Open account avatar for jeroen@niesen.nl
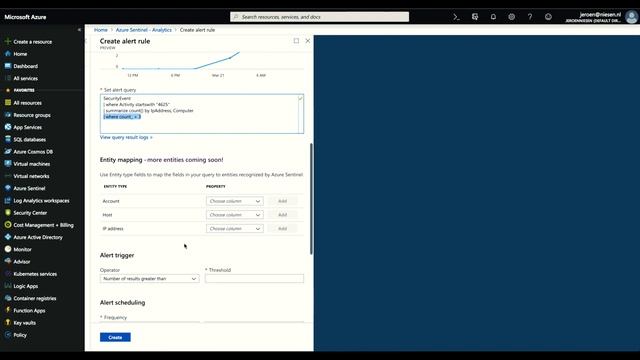 631,17
